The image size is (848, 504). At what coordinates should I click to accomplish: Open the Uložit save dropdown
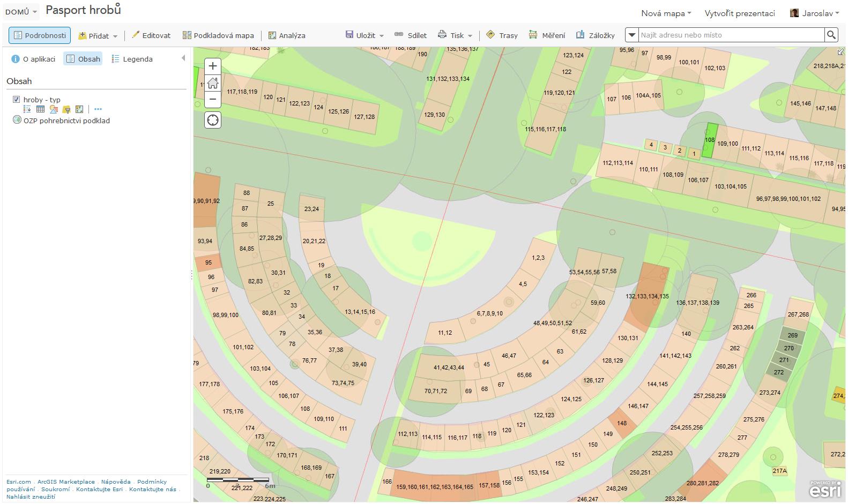(x=365, y=35)
